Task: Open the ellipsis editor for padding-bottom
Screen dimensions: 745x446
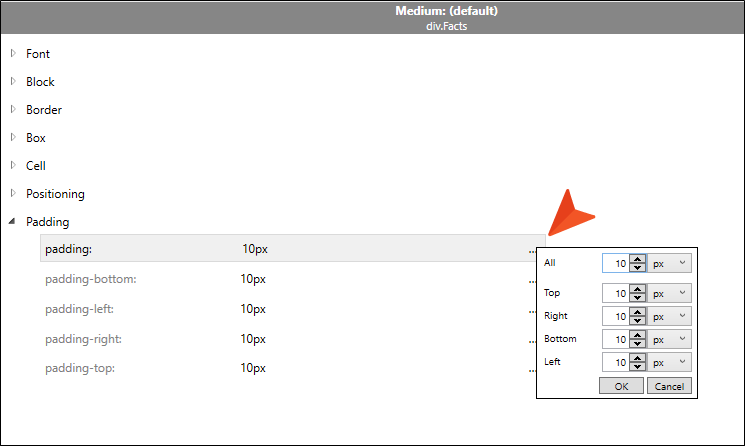Action: (532, 282)
